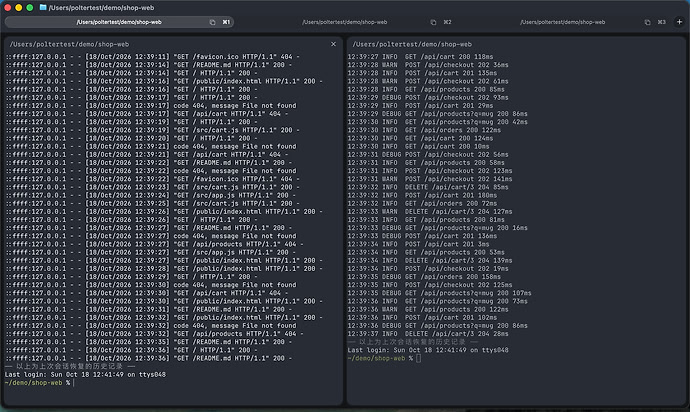Click 'POST /api/checkout 202 19ms' log line
690x412 pixels.
coord(428,268)
